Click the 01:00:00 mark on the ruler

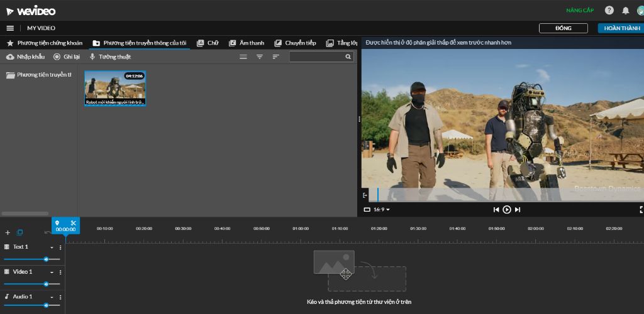(x=301, y=229)
